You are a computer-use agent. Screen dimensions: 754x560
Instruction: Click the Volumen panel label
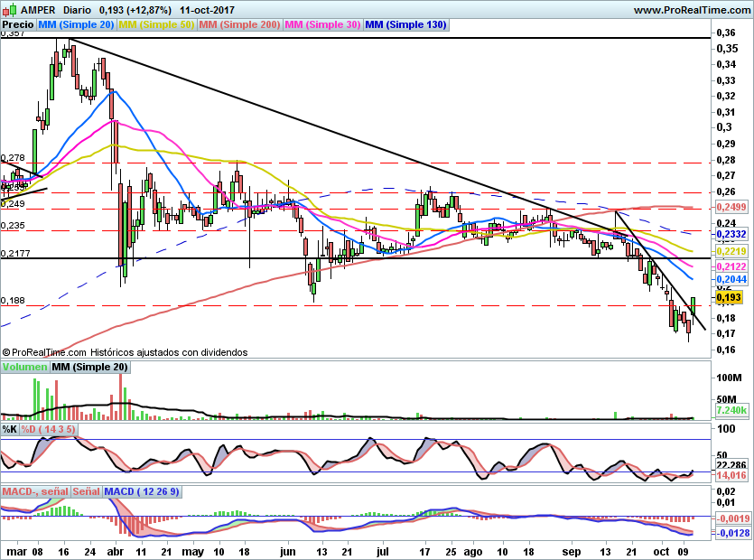point(25,367)
